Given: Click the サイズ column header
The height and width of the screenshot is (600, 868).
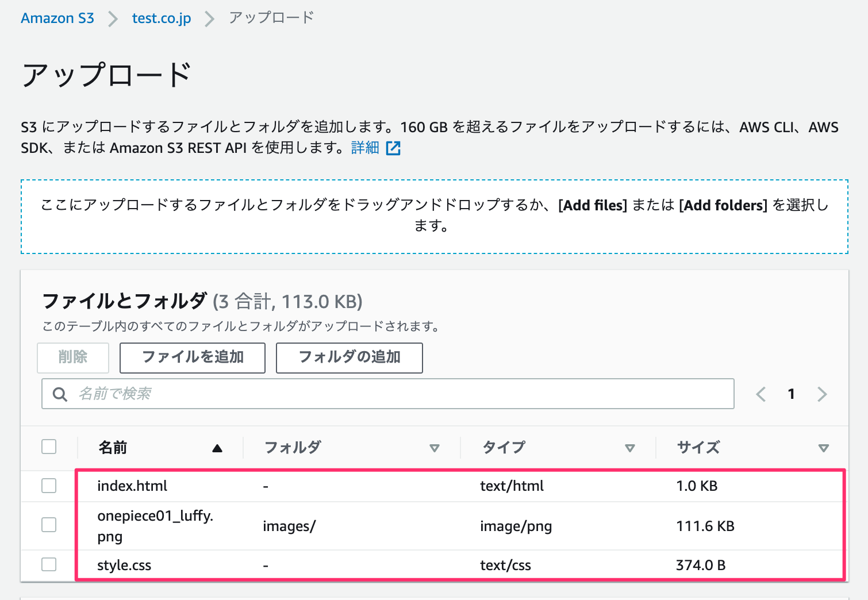Looking at the screenshot, I should point(697,447).
